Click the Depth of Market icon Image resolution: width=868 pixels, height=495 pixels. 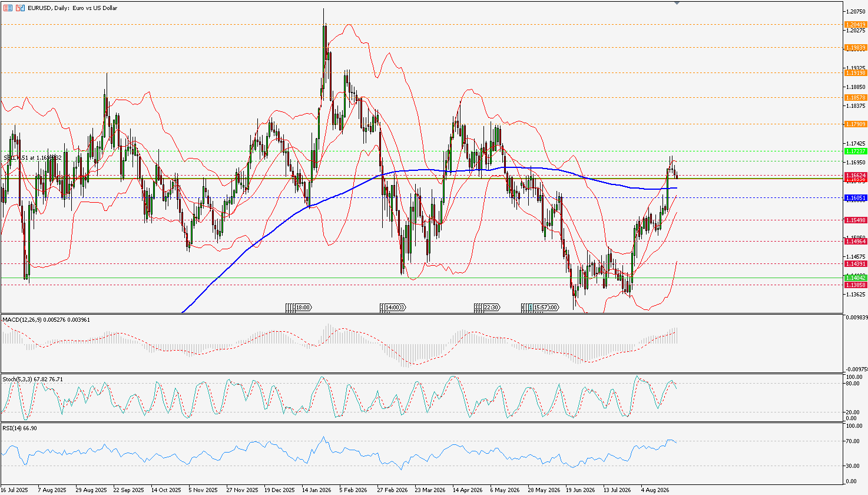click(8, 8)
